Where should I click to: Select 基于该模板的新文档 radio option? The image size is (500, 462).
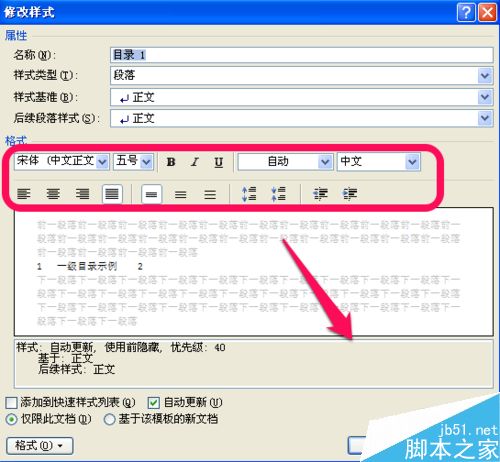click(109, 419)
